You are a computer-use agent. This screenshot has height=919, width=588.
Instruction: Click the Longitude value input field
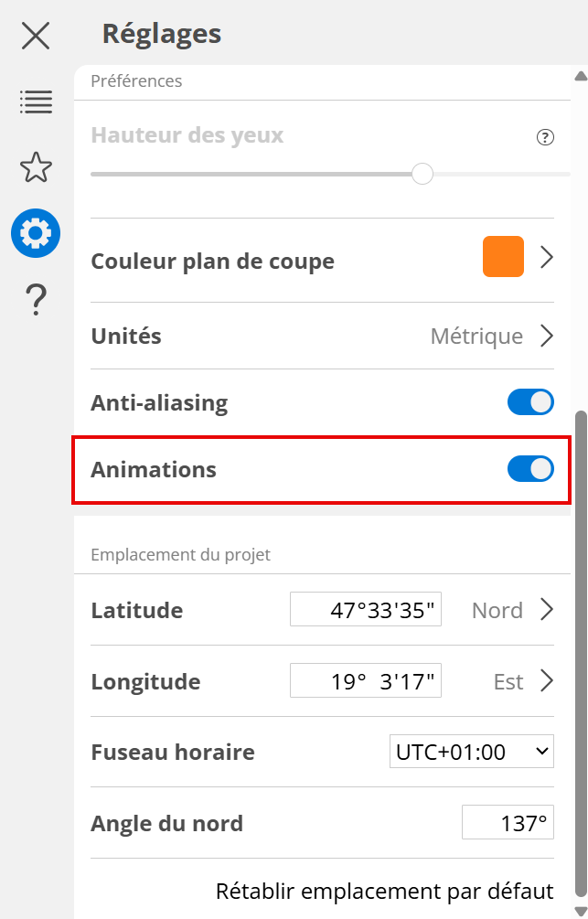[x=366, y=681]
